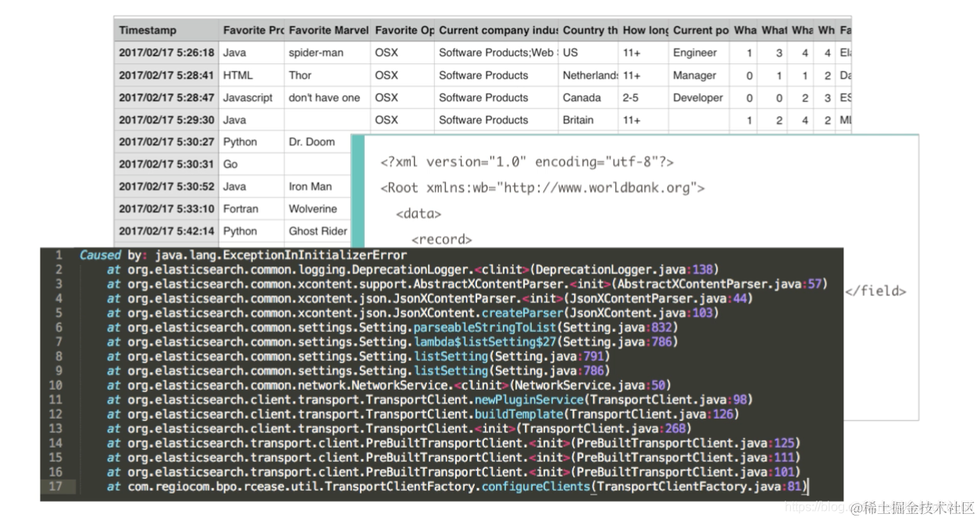This screenshot has width=980, height=521.
Task: Click the AbstractXContentParser.java:57 stack line
Action: click(x=467, y=284)
